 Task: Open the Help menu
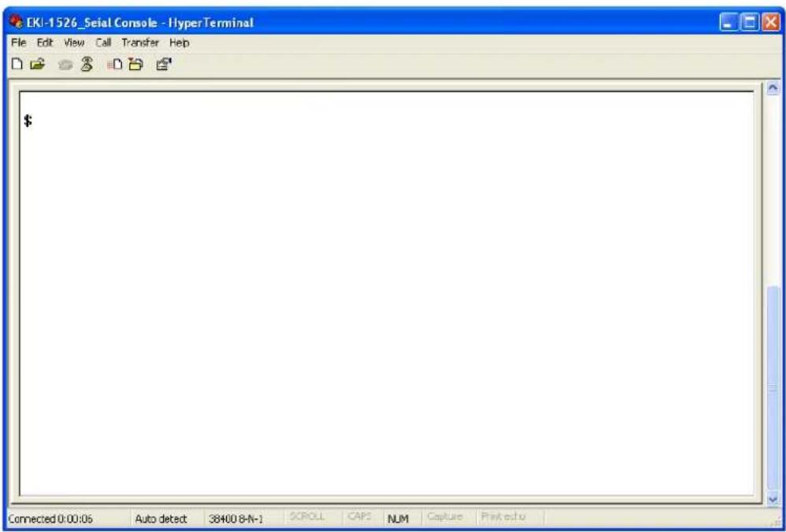pos(180,43)
